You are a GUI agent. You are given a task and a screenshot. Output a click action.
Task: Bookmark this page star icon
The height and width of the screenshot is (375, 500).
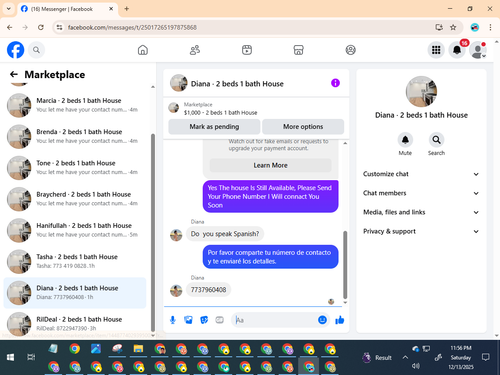coord(453,27)
